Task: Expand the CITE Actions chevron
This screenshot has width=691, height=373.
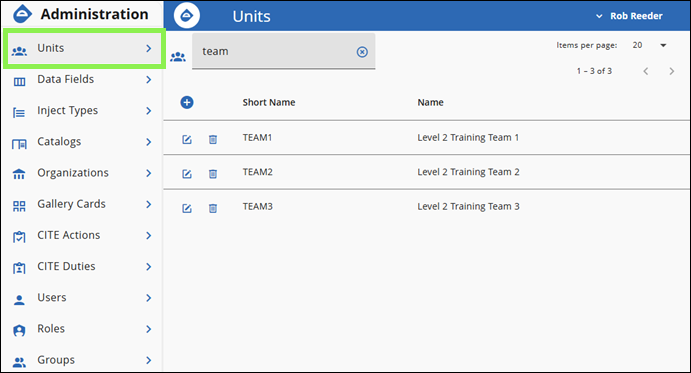Action: [x=149, y=235]
